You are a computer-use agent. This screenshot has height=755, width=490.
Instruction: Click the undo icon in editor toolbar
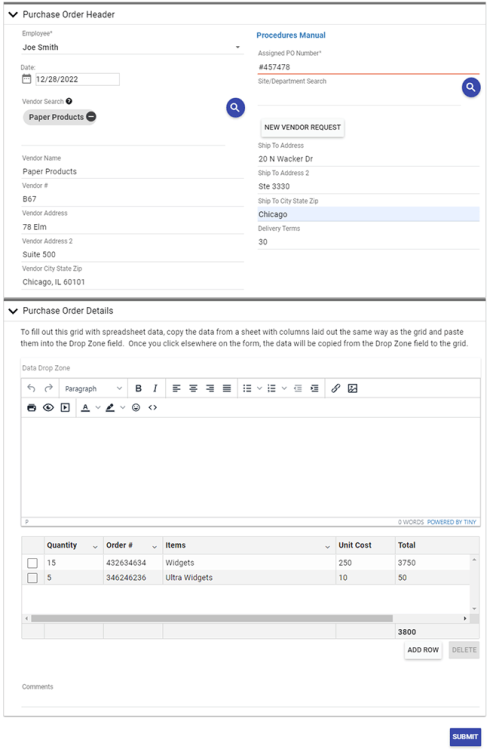coord(31,388)
